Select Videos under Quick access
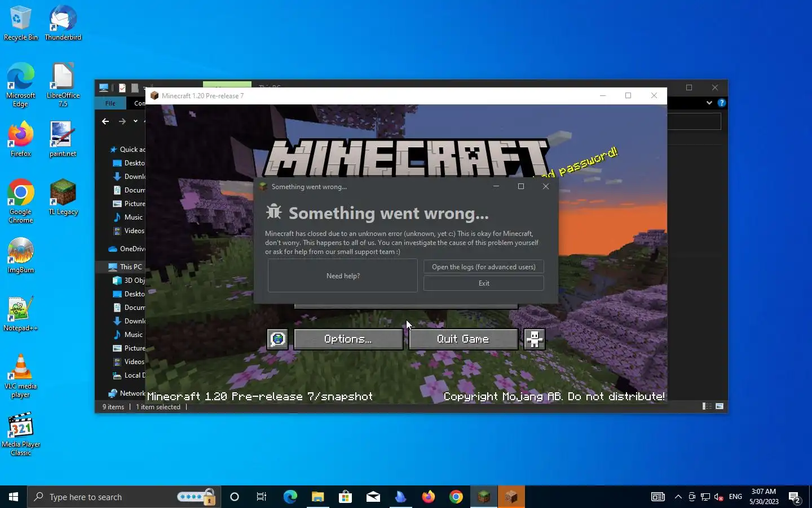Image resolution: width=812 pixels, height=508 pixels. coord(129,231)
